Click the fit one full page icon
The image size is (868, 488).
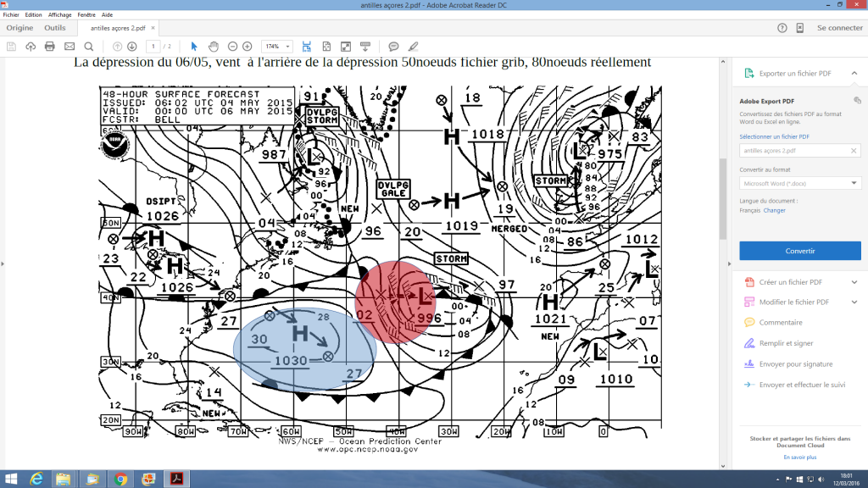coord(326,47)
